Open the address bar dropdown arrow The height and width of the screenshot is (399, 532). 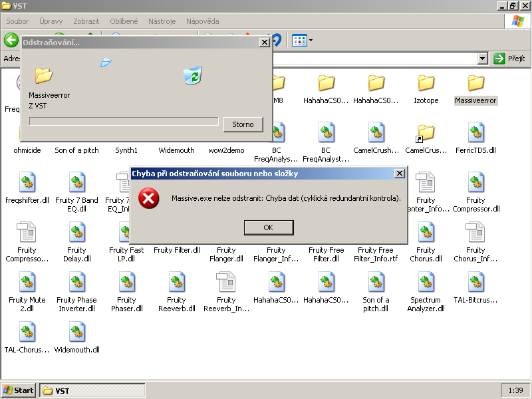(483, 59)
